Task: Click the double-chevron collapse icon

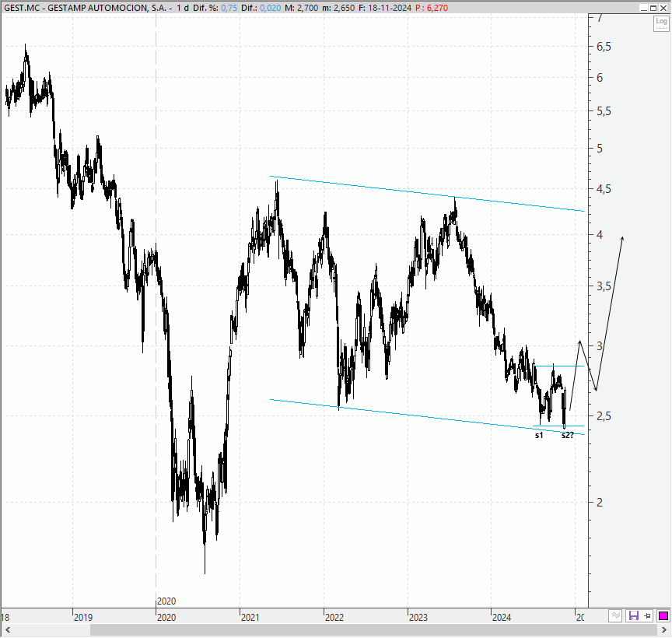Action: pos(615,616)
